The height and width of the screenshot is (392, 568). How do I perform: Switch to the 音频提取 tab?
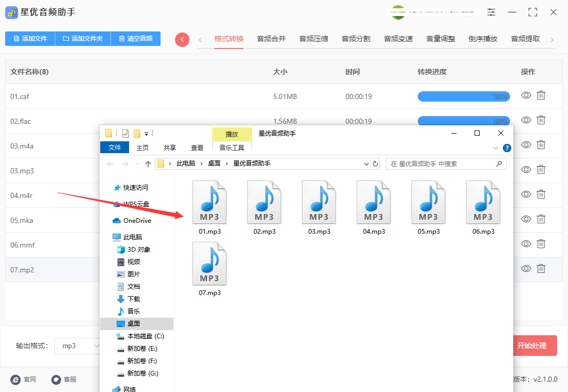[525, 39]
